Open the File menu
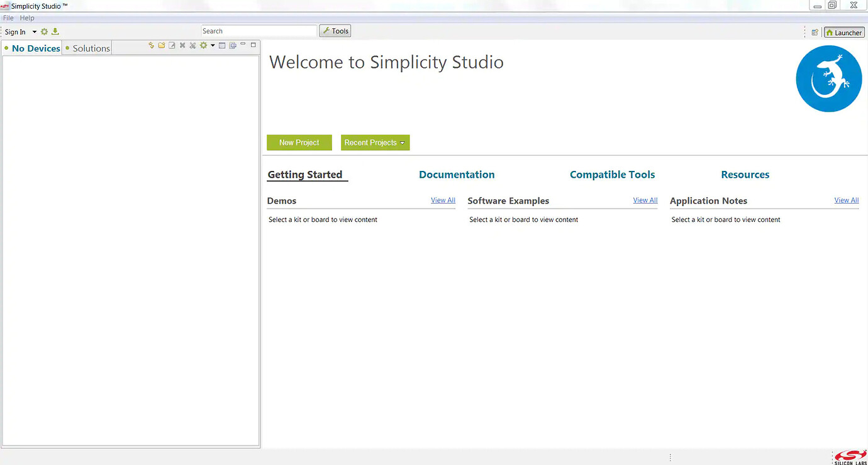 [8, 18]
